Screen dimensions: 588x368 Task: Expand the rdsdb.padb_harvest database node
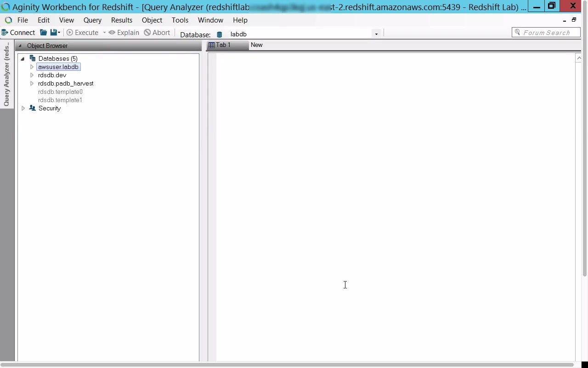click(32, 84)
